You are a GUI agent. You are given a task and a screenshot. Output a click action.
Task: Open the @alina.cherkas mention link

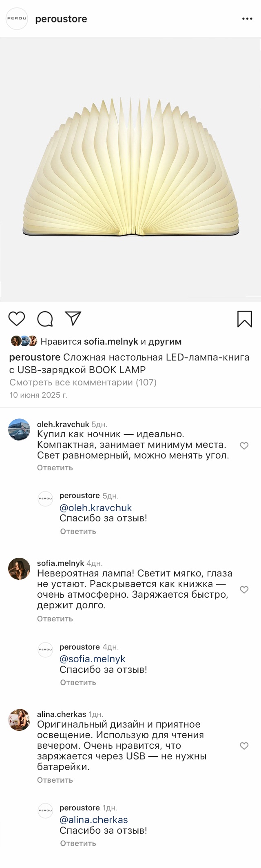[94, 820]
